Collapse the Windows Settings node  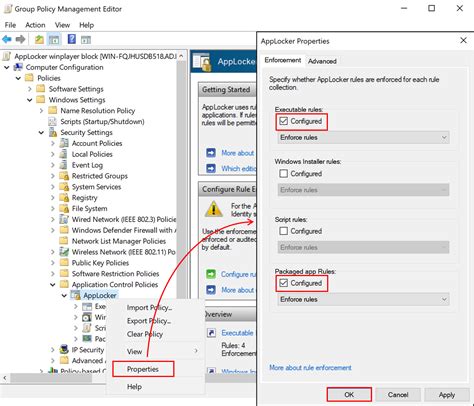pyautogui.click(x=30, y=100)
